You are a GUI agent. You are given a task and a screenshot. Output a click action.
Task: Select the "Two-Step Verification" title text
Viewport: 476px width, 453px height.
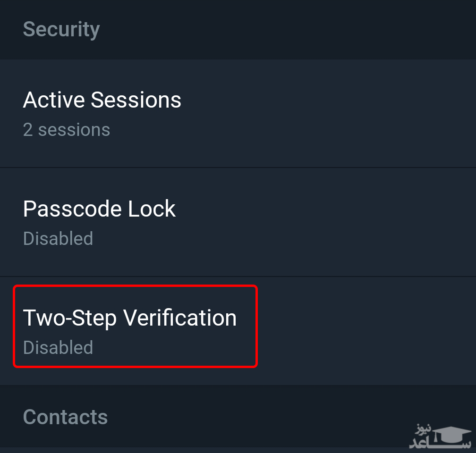(130, 318)
